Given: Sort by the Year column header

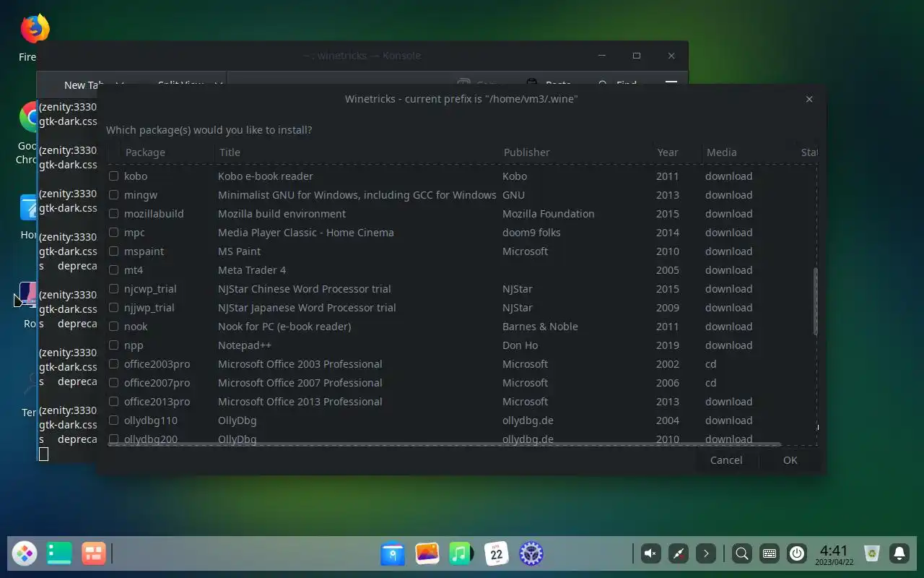Looking at the screenshot, I should coord(676,152).
